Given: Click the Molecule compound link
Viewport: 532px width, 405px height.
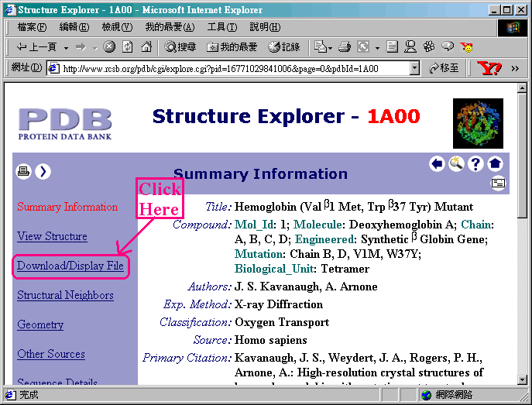Looking at the screenshot, I should pos(317,225).
